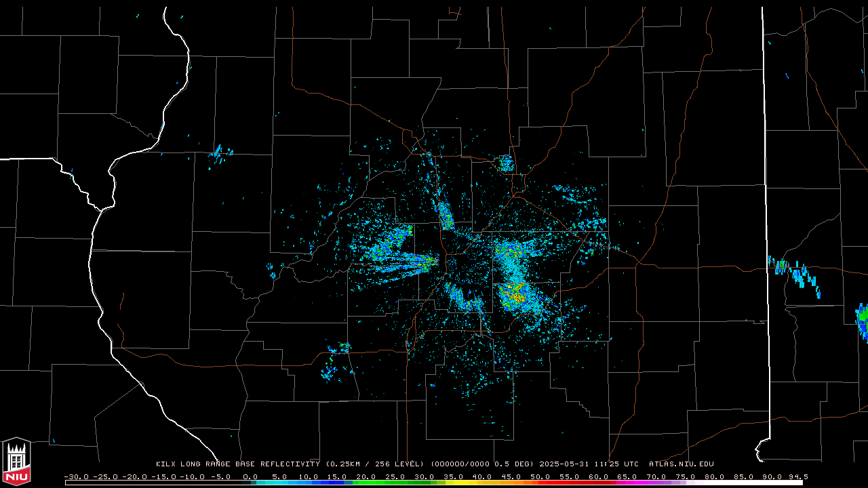Click the "11:25 UTC" time stamp
868x488 pixels.
pyautogui.click(x=616, y=464)
